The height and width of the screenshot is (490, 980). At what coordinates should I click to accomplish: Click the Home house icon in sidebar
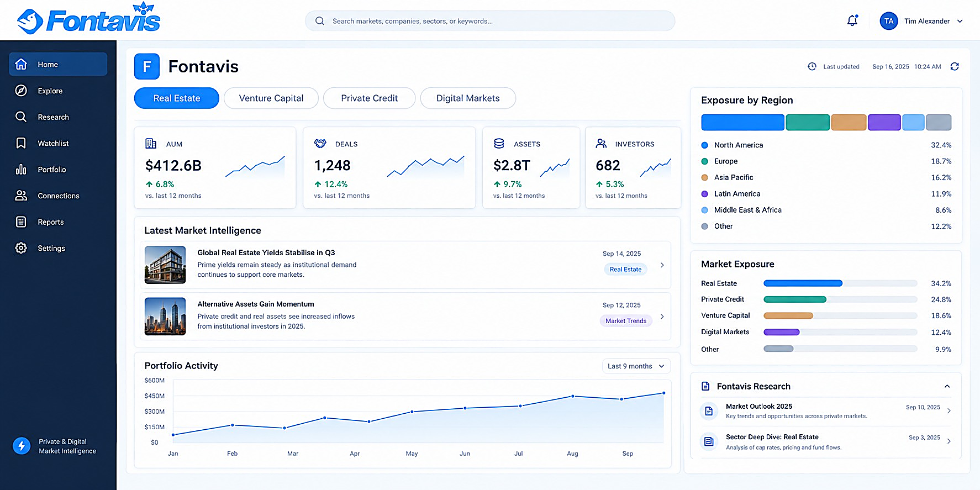pyautogui.click(x=21, y=64)
